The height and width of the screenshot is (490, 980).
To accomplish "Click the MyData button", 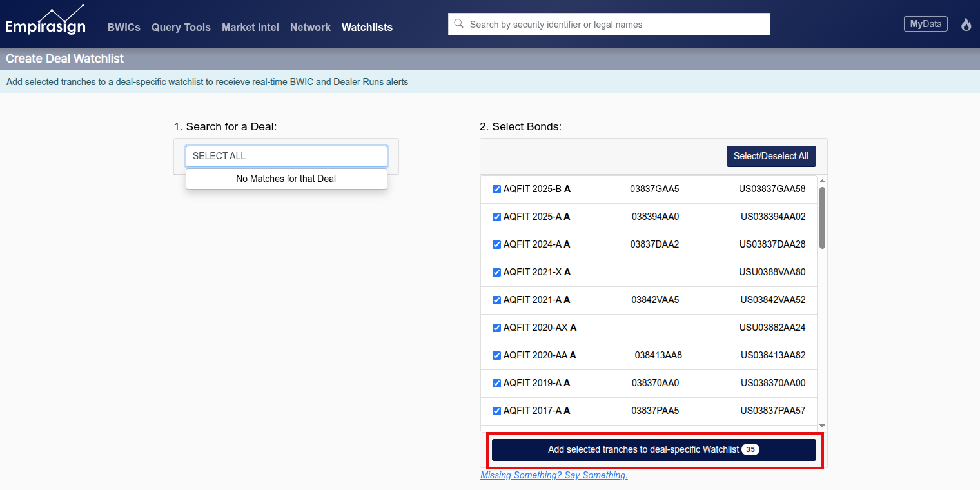I will click(926, 24).
